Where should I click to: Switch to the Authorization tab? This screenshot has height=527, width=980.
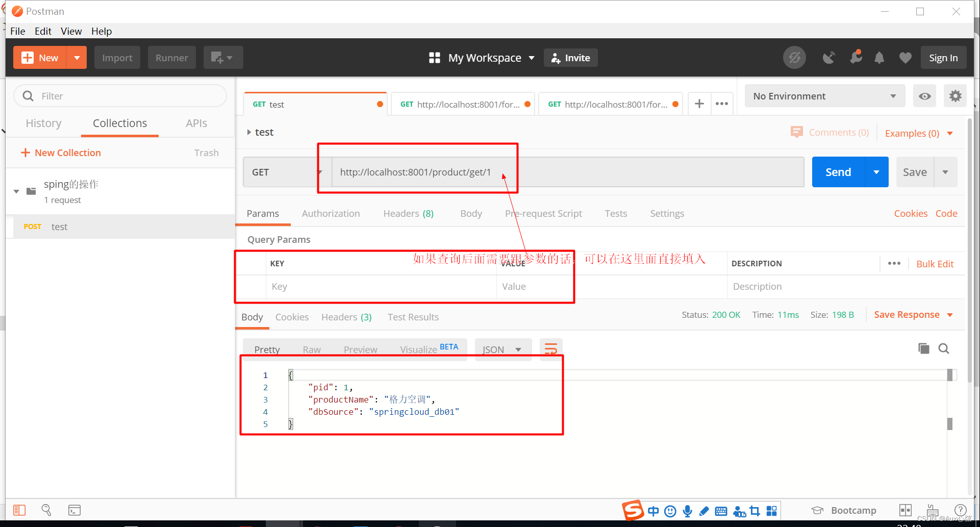pos(331,213)
